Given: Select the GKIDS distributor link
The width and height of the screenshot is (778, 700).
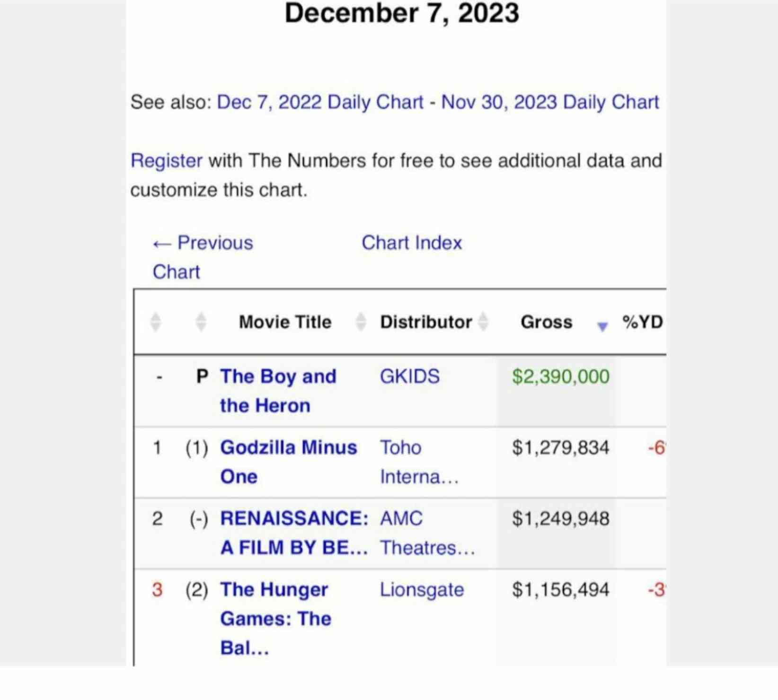Looking at the screenshot, I should (410, 376).
